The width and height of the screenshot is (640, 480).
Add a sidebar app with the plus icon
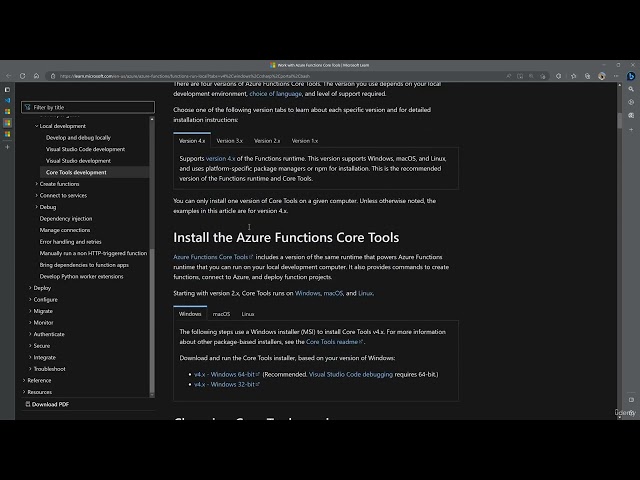(x=631, y=129)
